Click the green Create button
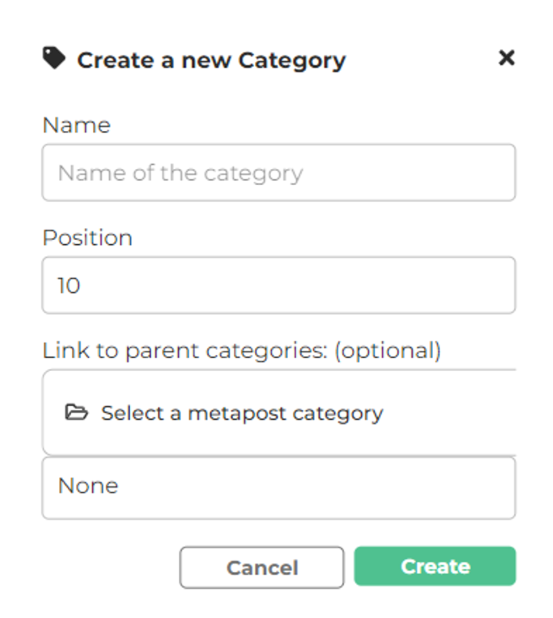This screenshot has width=553, height=618. click(x=435, y=566)
